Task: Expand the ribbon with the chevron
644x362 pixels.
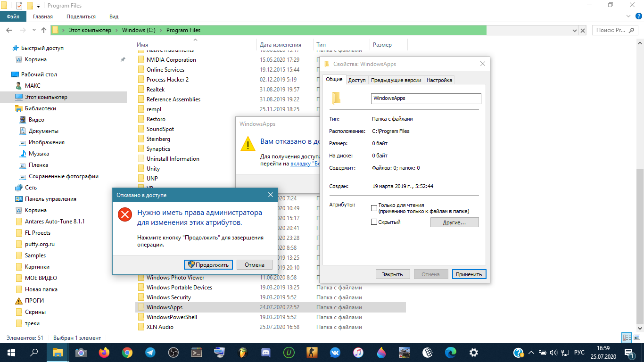Action: coord(628,16)
